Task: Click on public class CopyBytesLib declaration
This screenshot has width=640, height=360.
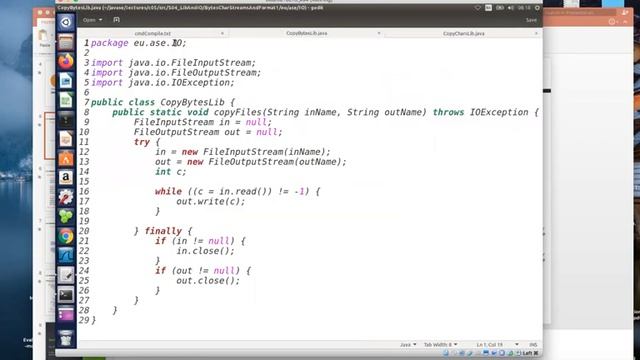Action: (x=163, y=102)
